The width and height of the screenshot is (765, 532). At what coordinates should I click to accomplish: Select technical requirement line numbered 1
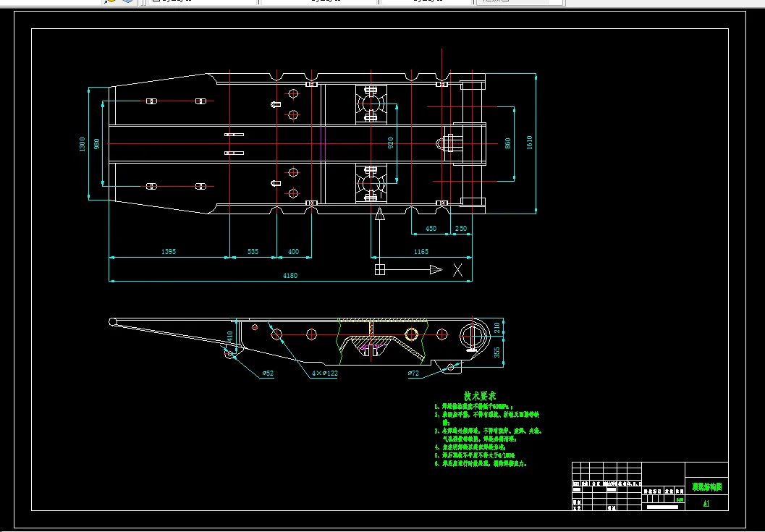474,406
